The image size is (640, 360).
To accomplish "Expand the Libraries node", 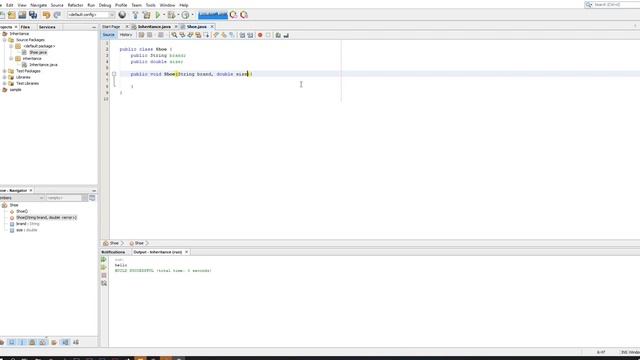I will click(x=4, y=77).
